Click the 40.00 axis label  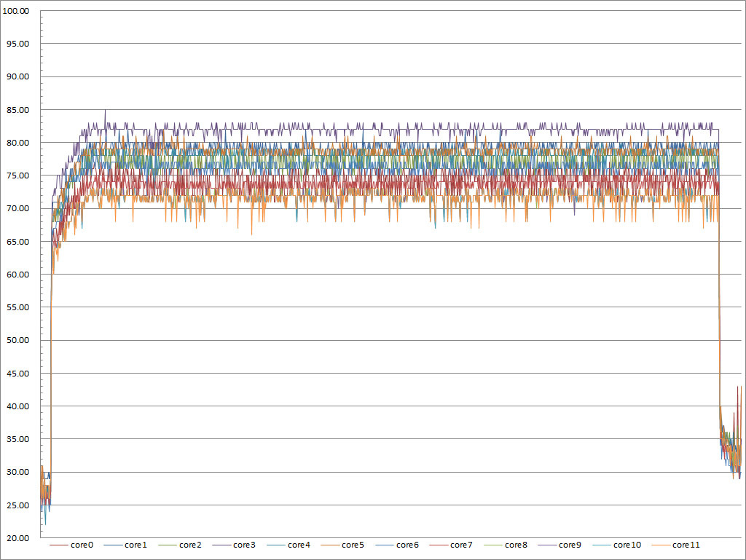pyautogui.click(x=17, y=406)
